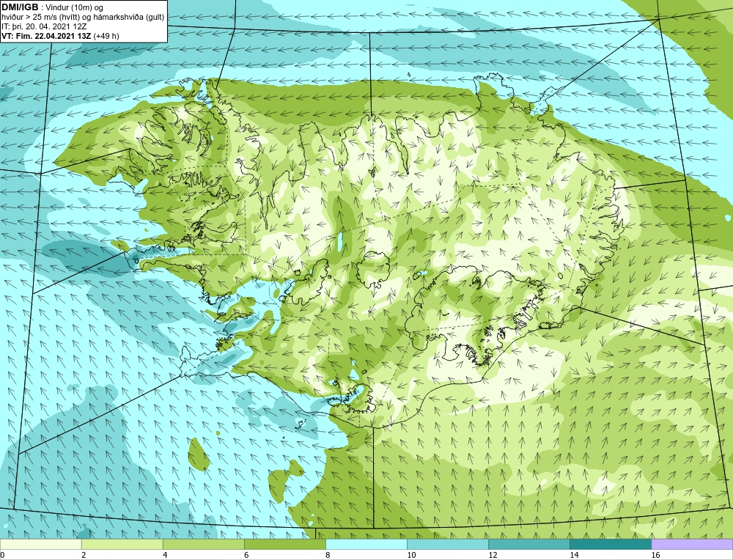The height and width of the screenshot is (560, 733).
Task: Click the legend scale label "2"
Action: pyautogui.click(x=84, y=555)
